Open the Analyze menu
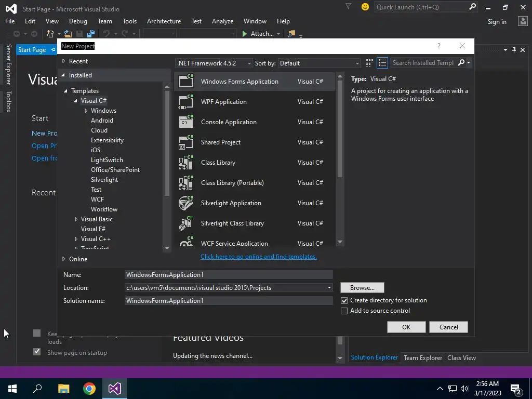This screenshot has height=399, width=532. pos(222,21)
